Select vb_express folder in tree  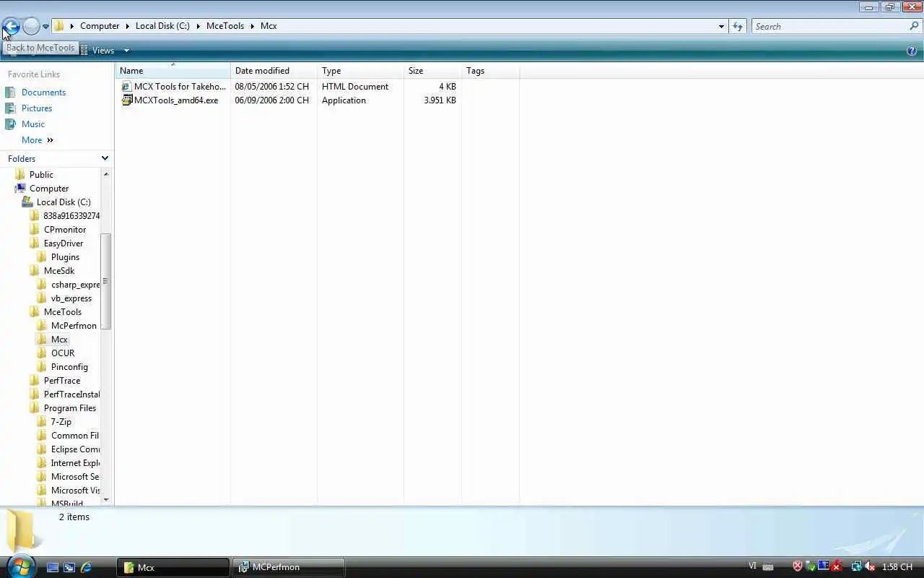71,298
